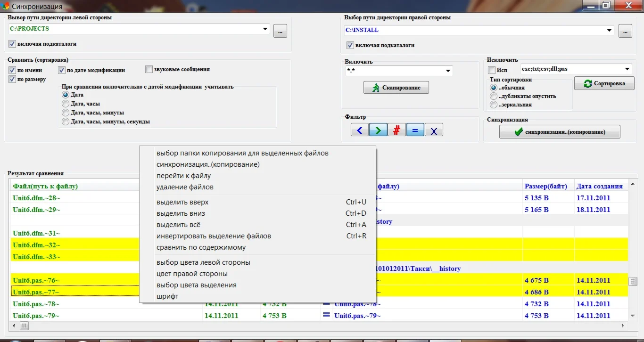Browse for right side directory path
This screenshot has width=644, height=342.
pyautogui.click(x=625, y=31)
